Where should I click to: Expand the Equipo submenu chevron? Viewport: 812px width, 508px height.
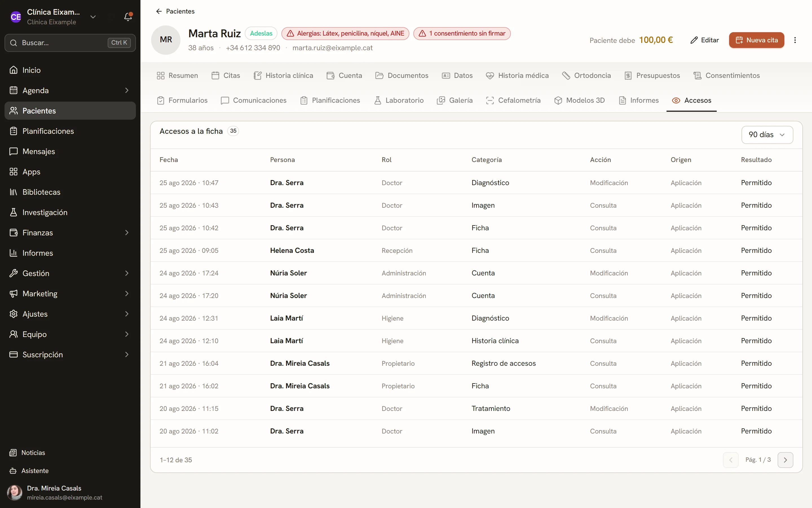[127, 334]
